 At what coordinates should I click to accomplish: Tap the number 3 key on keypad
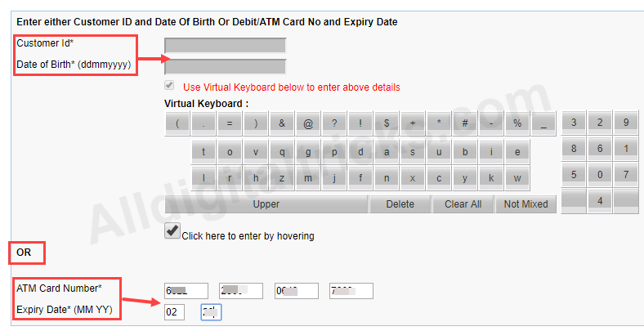tap(574, 122)
